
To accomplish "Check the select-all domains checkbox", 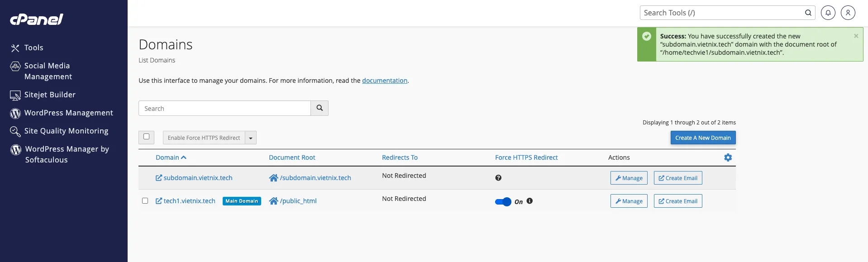I will [146, 137].
